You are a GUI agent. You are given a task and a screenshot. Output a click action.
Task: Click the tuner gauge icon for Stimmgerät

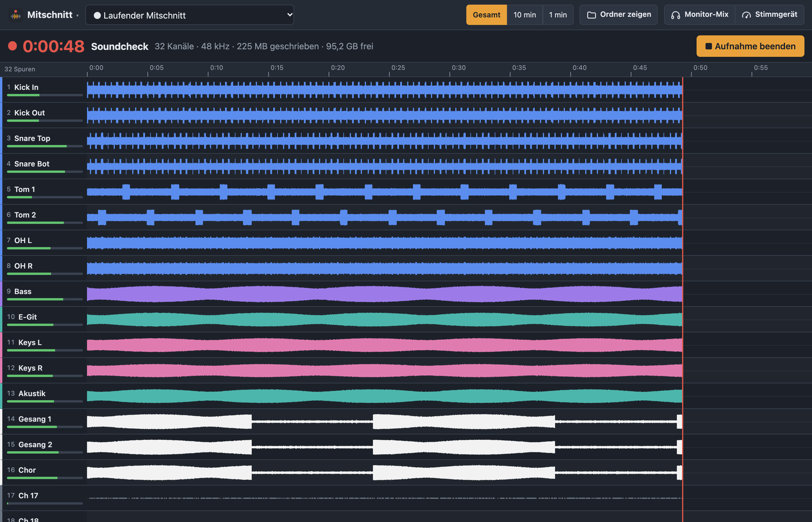click(x=747, y=15)
